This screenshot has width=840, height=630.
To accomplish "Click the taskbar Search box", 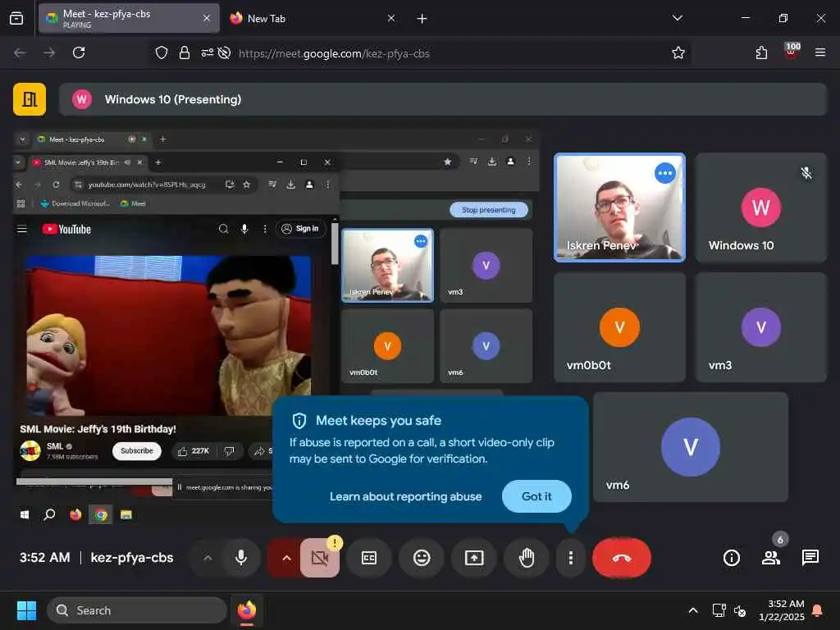I will click(x=137, y=610).
